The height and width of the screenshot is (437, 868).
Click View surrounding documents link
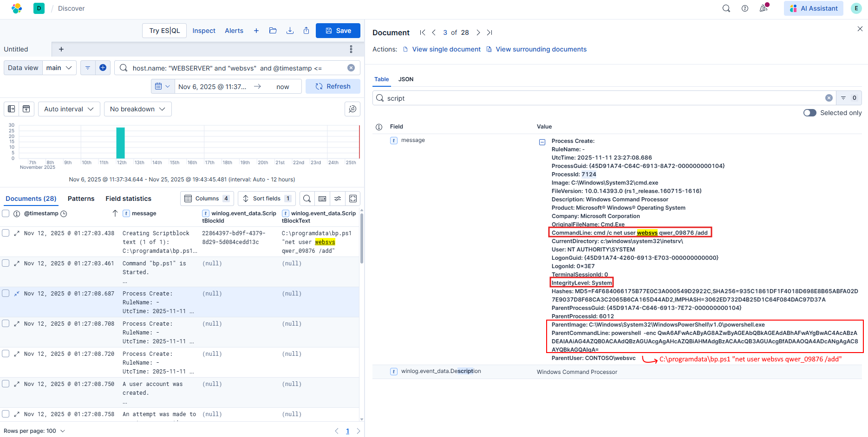click(x=541, y=49)
